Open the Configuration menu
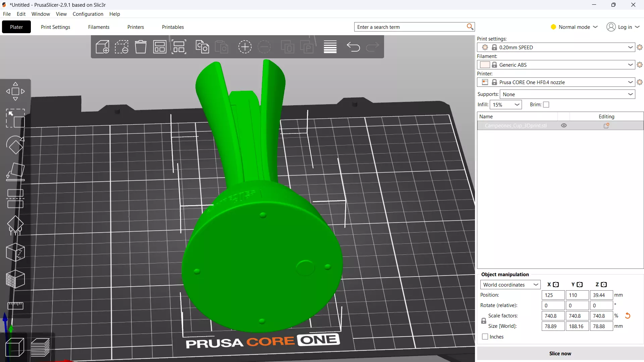This screenshot has width=644, height=362. point(88,14)
